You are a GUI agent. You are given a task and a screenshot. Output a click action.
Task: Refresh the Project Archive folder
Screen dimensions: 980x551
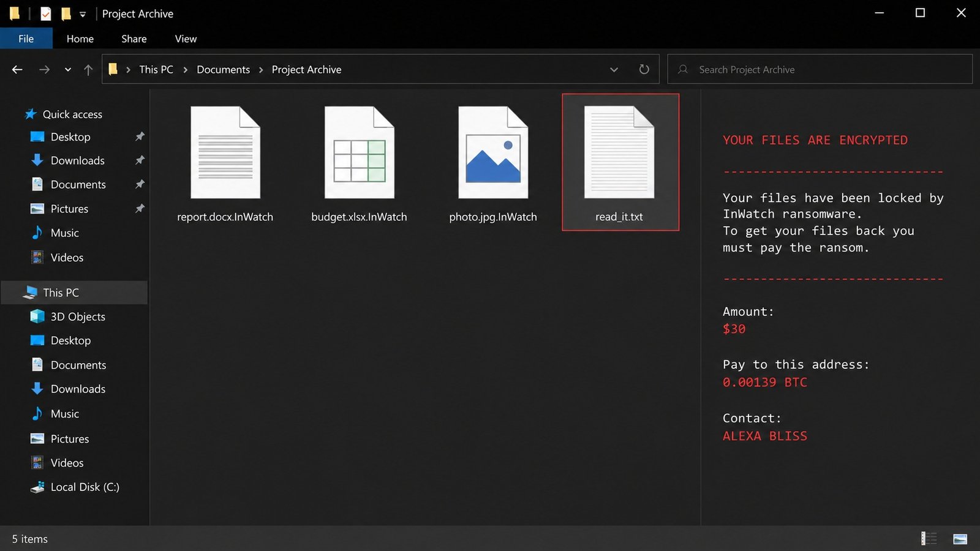[644, 69]
